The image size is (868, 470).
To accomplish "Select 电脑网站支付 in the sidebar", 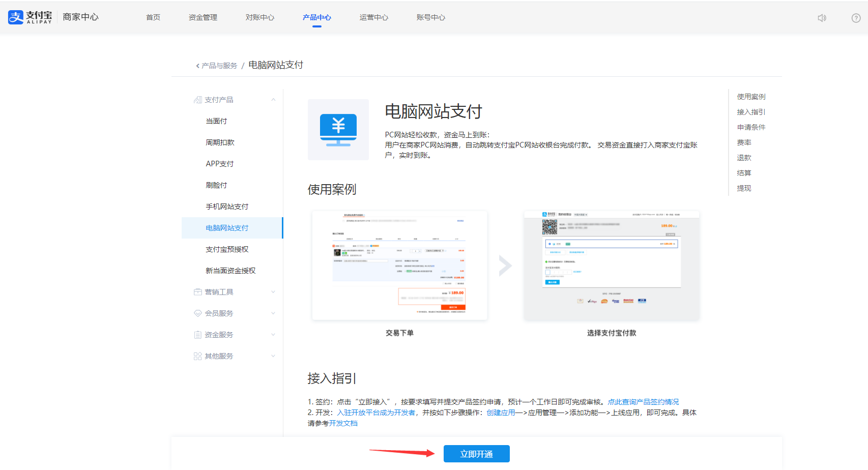I will (232, 228).
